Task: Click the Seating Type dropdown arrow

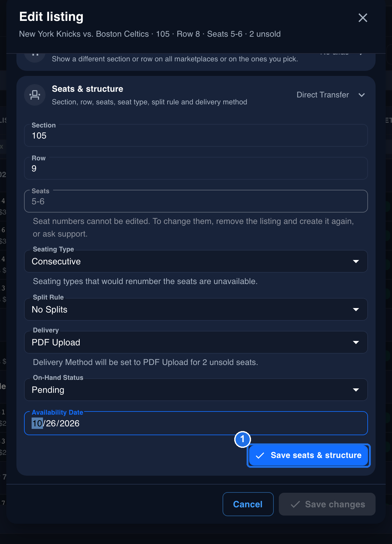Action: 356,262
